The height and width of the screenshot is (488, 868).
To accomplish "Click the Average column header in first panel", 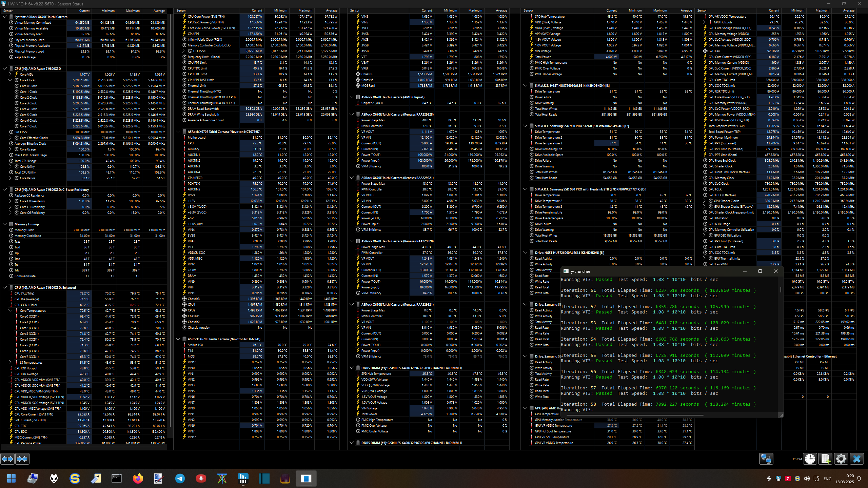I will point(159,11).
